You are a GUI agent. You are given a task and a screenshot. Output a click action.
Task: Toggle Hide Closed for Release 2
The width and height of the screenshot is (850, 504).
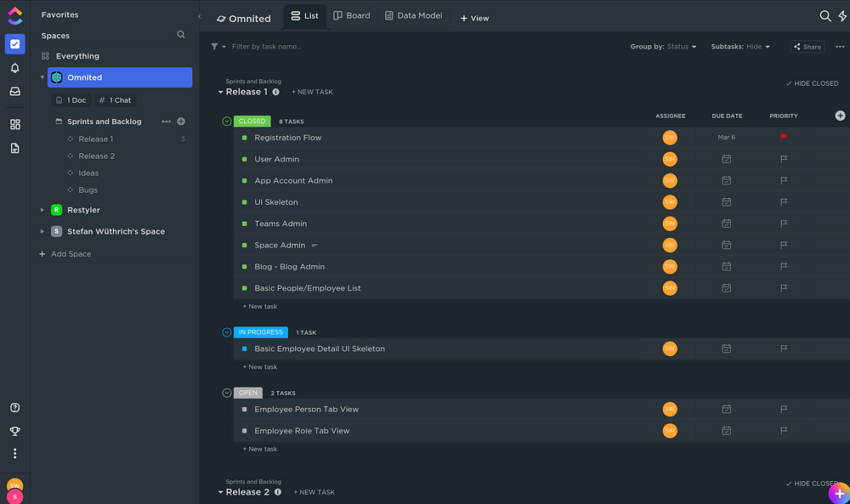tap(812, 484)
